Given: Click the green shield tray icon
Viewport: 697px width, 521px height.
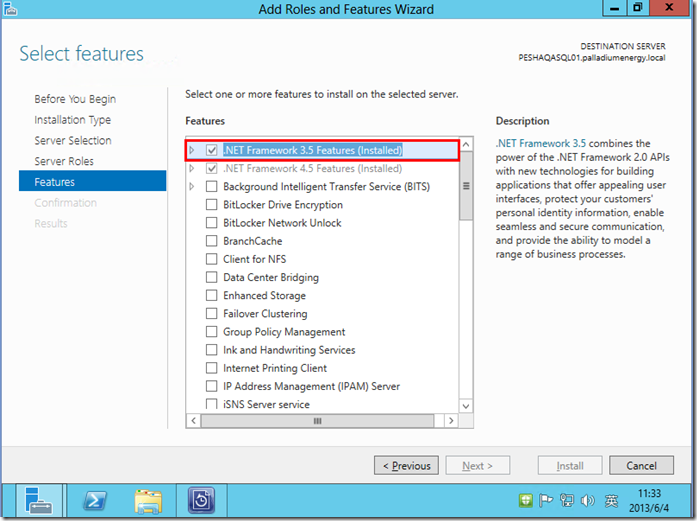Looking at the screenshot, I should tap(525, 501).
